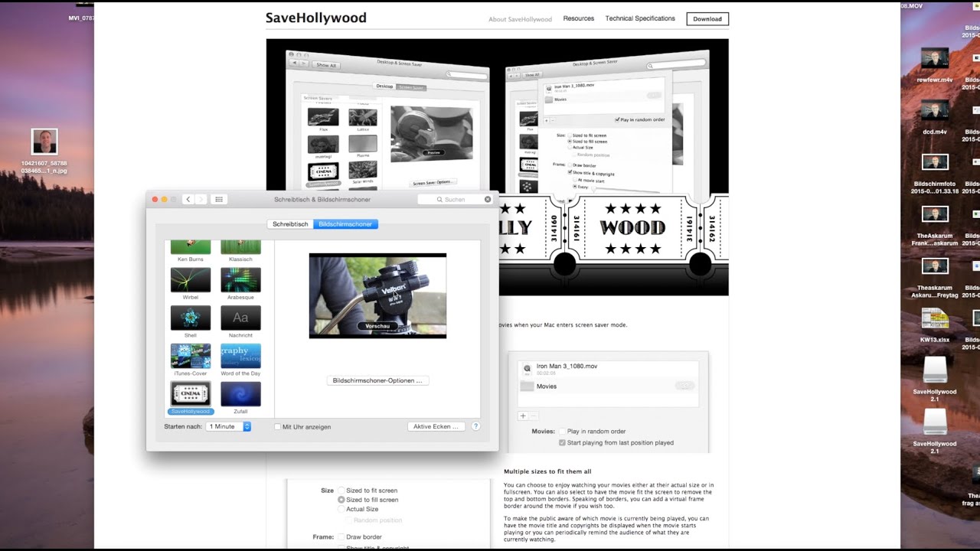Open the Resources nav item

[578, 18]
